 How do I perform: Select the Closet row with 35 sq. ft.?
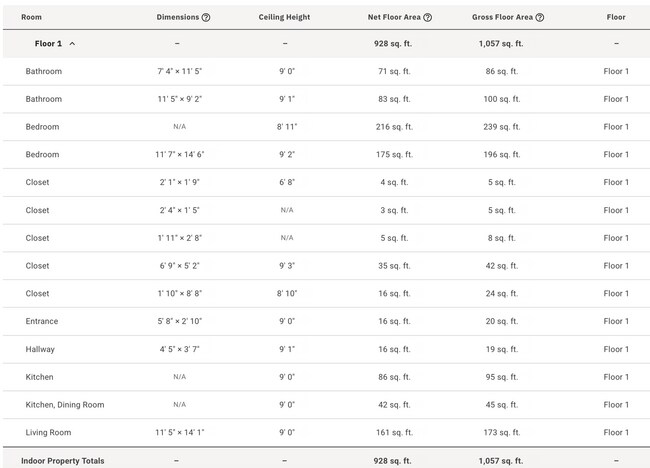[x=326, y=266]
